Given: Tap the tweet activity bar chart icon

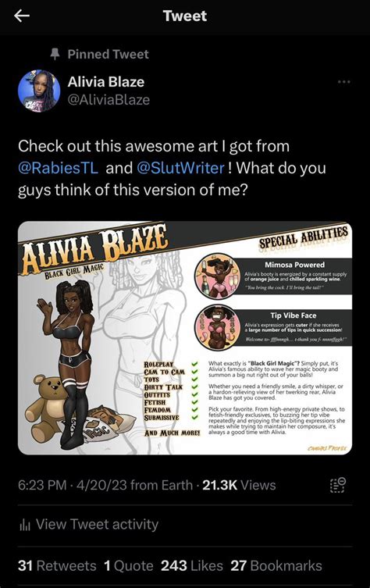Looking at the screenshot, I should (25, 525).
